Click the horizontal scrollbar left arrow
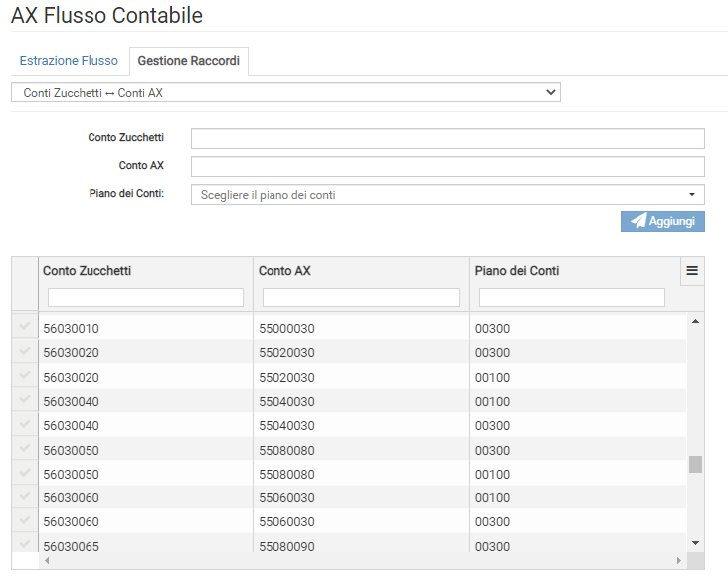 47,561
